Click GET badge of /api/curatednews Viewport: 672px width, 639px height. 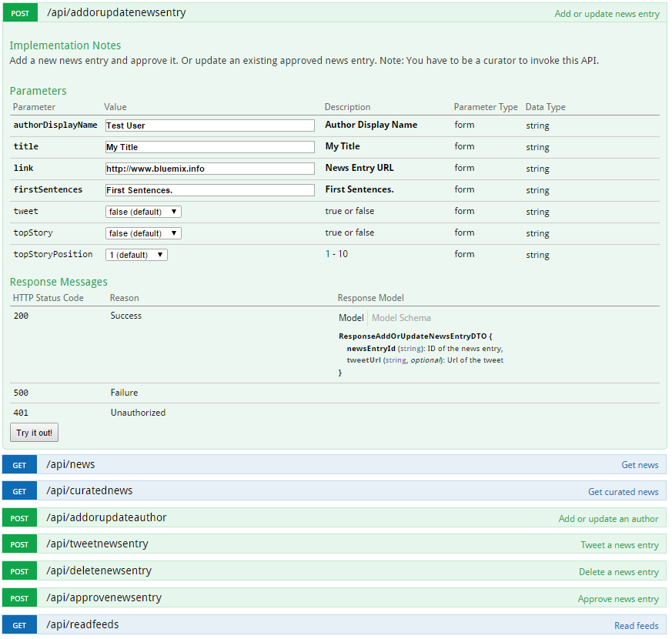(x=19, y=491)
